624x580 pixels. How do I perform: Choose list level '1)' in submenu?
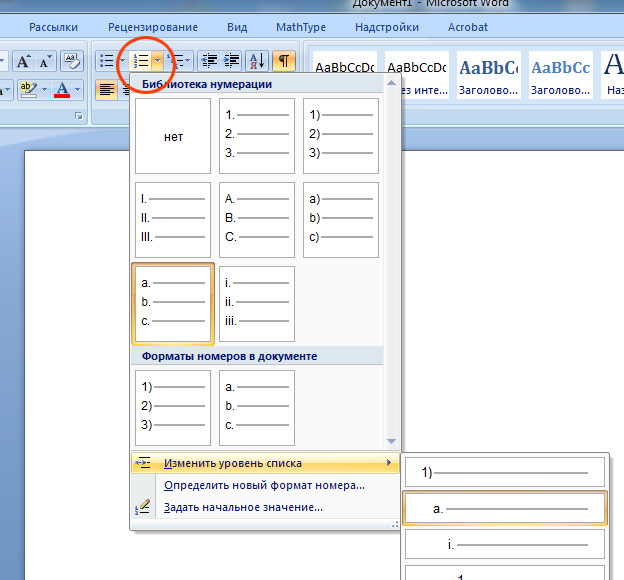505,472
